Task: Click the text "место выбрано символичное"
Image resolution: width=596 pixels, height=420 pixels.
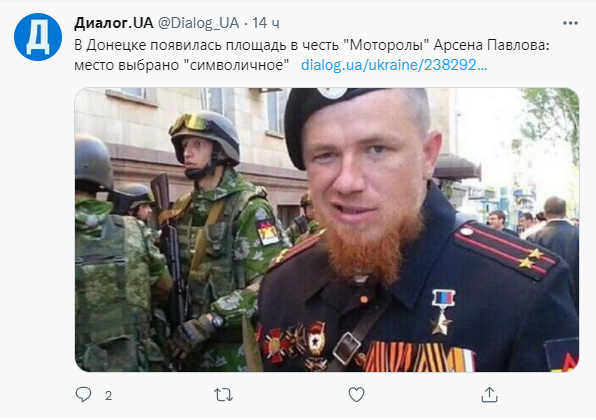Action: (x=182, y=65)
